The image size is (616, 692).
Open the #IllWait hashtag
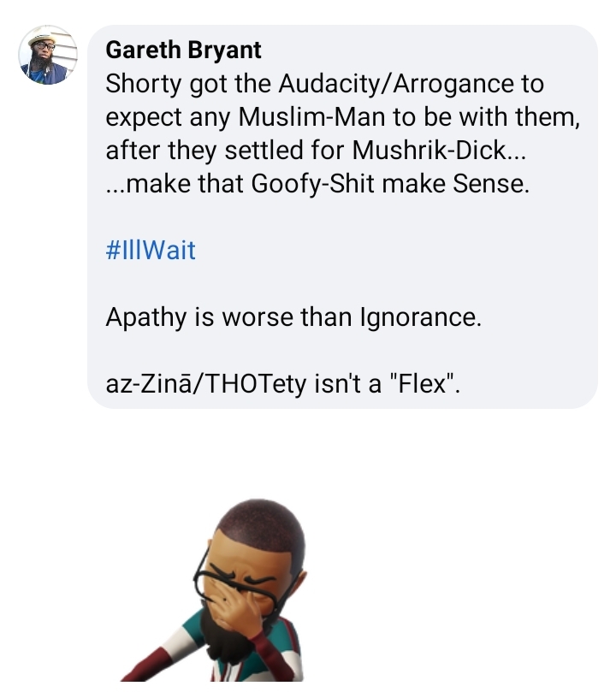coord(151,251)
